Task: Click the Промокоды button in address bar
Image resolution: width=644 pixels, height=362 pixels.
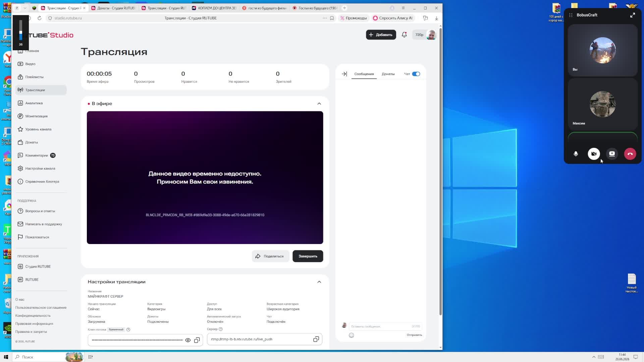Action: 354,18
